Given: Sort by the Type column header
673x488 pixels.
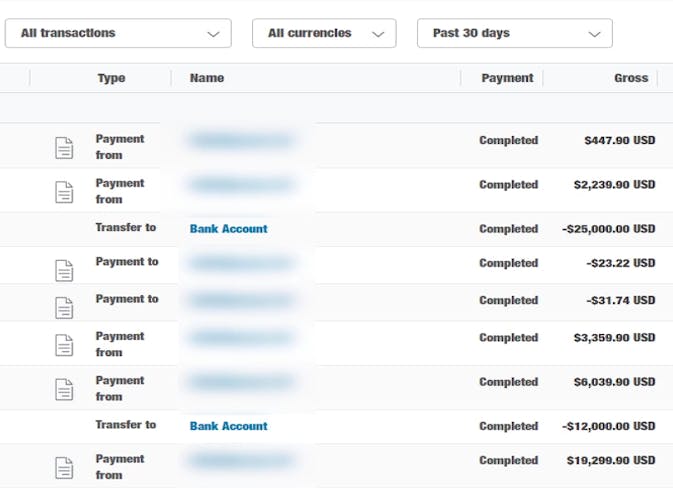Looking at the screenshot, I should pyautogui.click(x=111, y=78).
